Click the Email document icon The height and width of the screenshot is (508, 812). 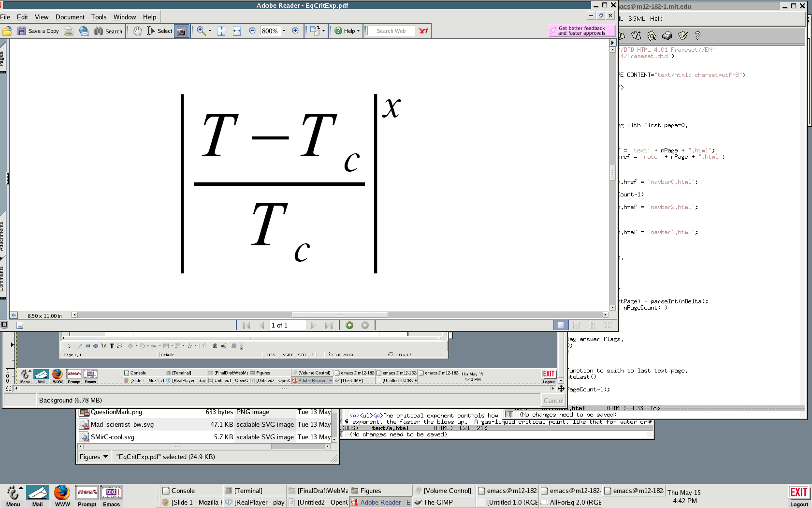[x=84, y=31]
